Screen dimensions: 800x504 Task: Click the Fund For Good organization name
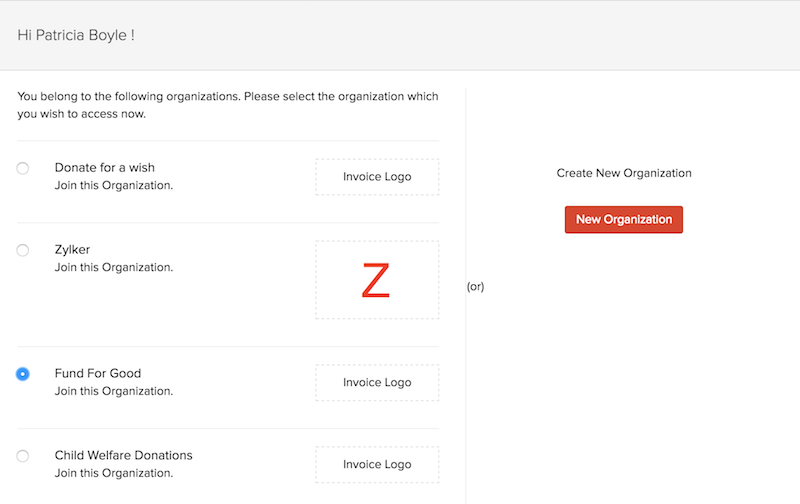(98, 374)
